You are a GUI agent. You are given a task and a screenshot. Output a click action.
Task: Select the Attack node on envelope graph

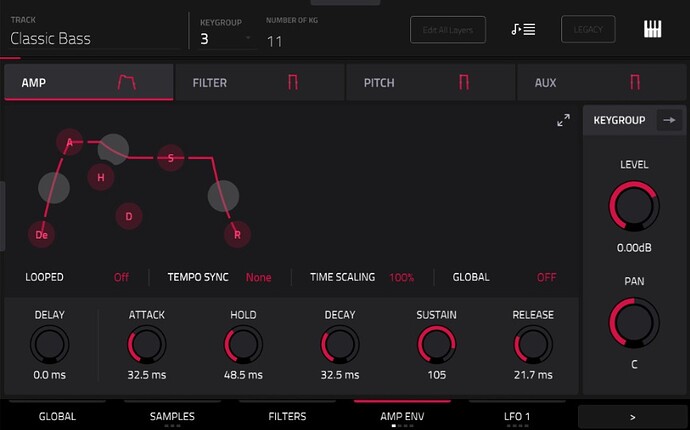pos(69,143)
